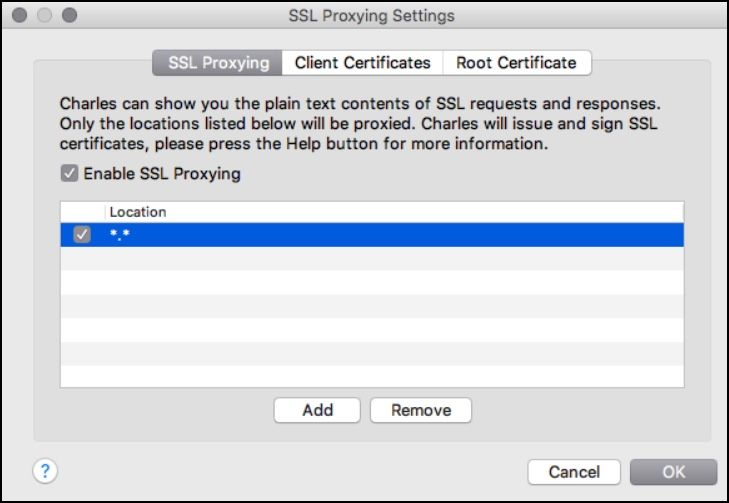Confirm settings with the OK button

coord(673,472)
